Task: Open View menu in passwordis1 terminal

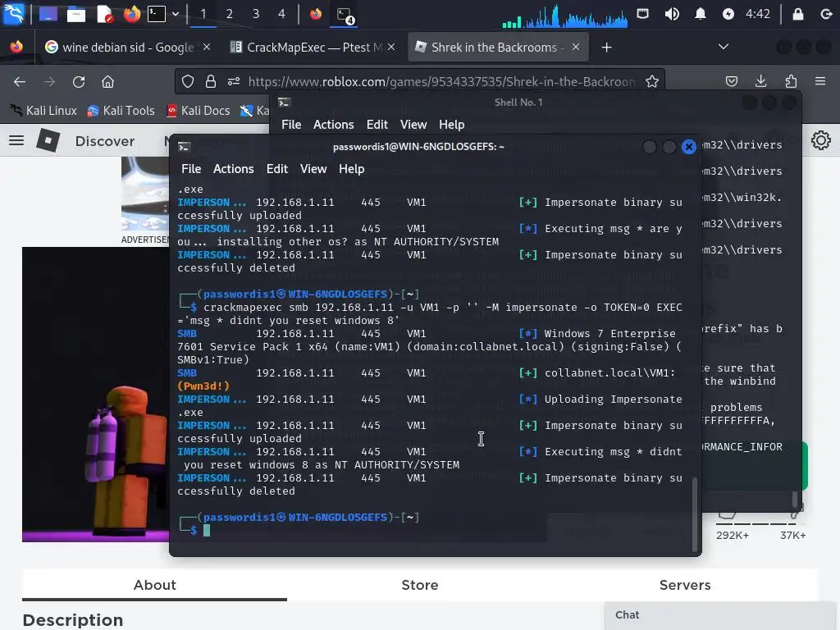Action: 313,169
